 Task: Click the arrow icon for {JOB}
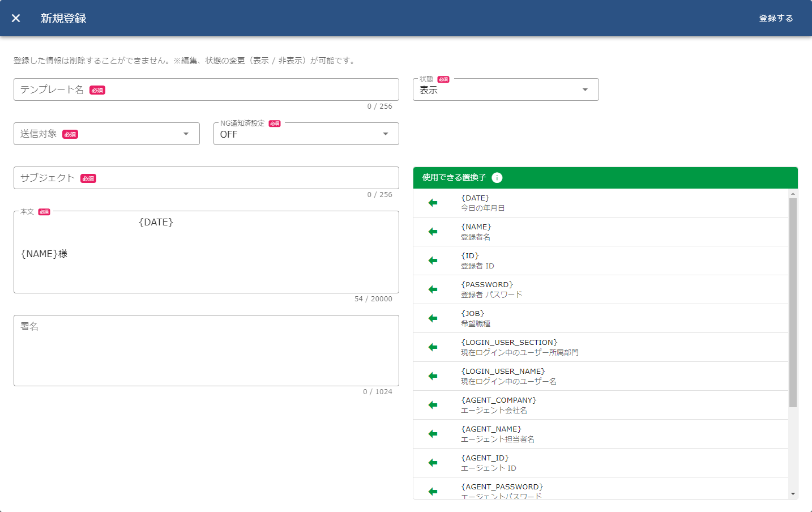click(433, 318)
